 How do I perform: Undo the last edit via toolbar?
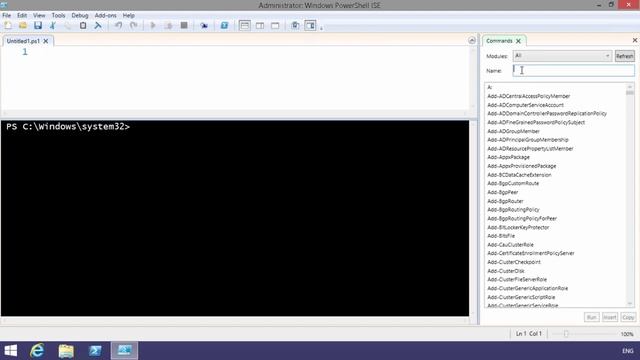tap(118, 26)
